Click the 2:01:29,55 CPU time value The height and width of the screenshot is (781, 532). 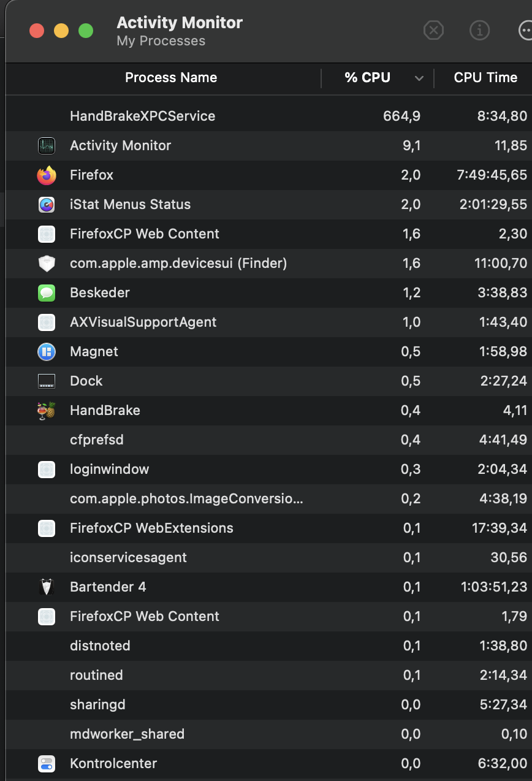pos(493,204)
